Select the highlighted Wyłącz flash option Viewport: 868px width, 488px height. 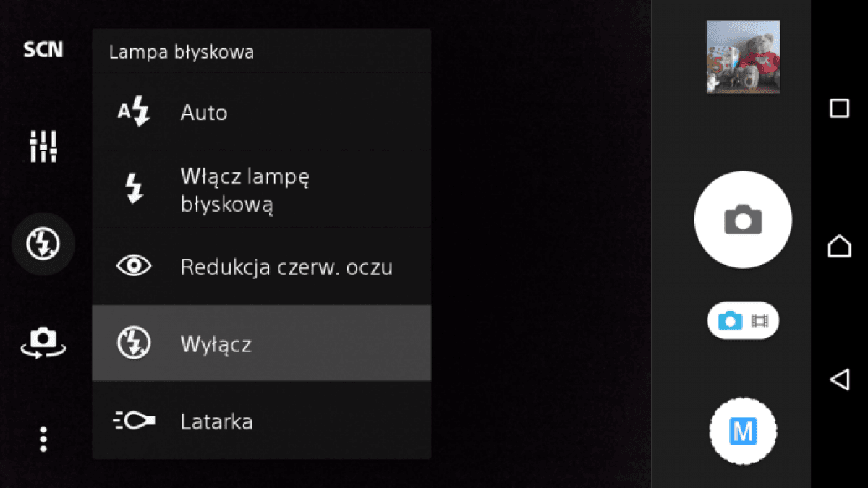point(262,343)
